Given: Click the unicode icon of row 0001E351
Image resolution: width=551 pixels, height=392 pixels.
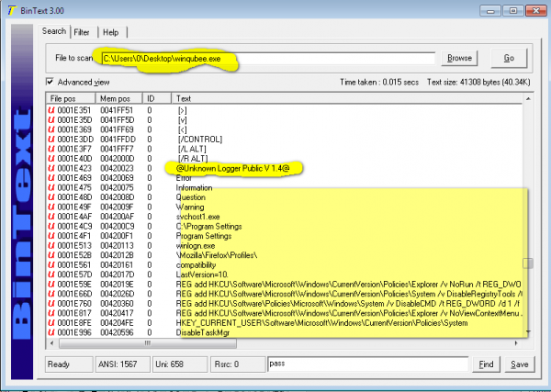Looking at the screenshot, I should point(51,110).
